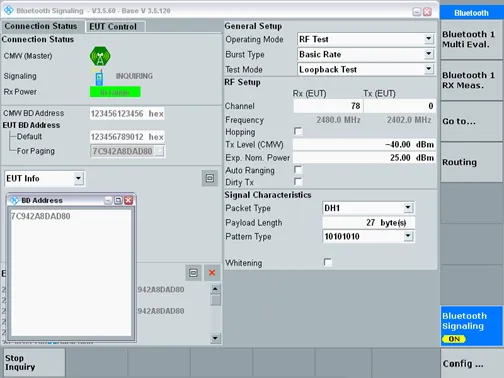This screenshot has width=504, height=378.
Task: Click the Signal Characteristics heading
Action: [x=268, y=195]
